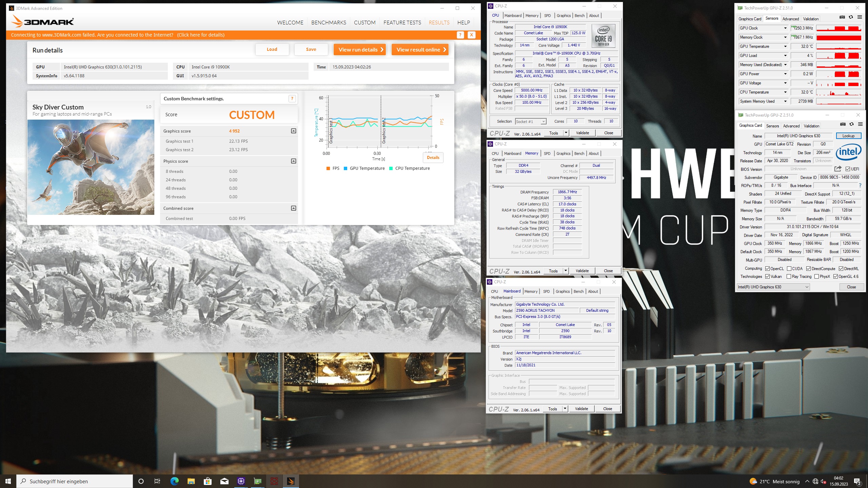Switch to SPD tab in CPU-Z Memory window
The width and height of the screenshot is (868, 488).
click(547, 154)
